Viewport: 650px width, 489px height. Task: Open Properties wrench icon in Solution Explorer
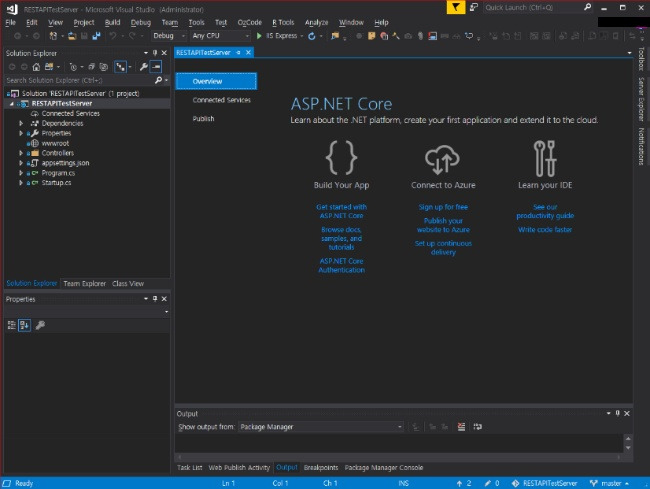coord(143,67)
